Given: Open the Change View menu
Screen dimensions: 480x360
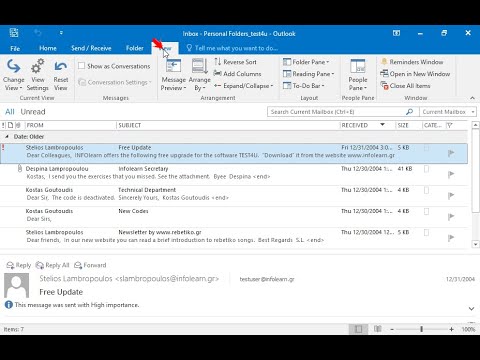Looking at the screenshot, I should tap(13, 75).
